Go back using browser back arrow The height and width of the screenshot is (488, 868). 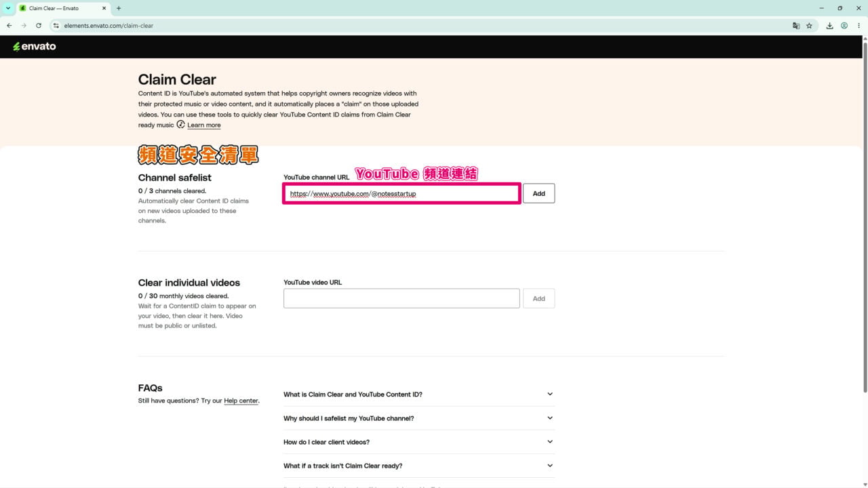(x=9, y=26)
